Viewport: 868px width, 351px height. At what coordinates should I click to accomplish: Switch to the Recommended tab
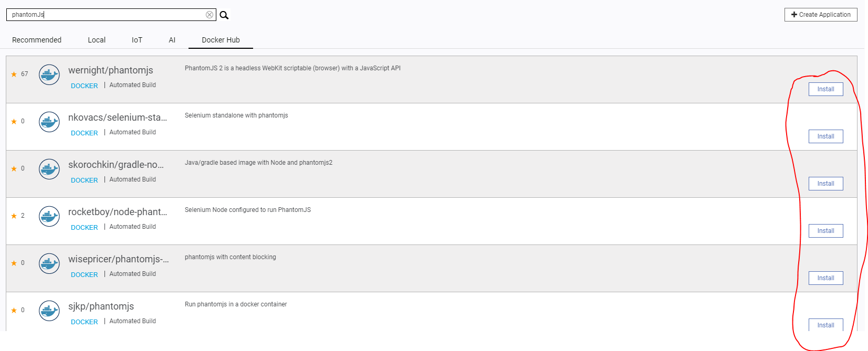[37, 40]
